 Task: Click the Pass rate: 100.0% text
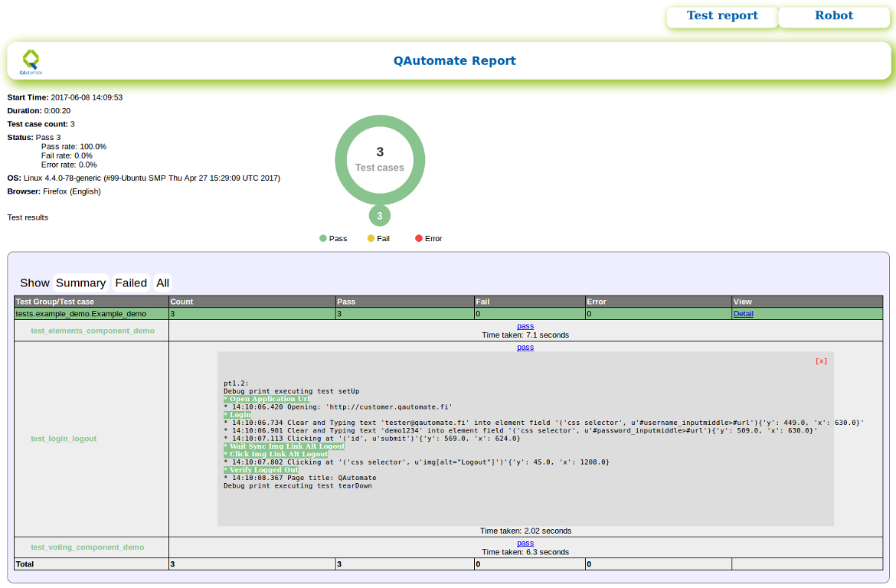[74, 147]
